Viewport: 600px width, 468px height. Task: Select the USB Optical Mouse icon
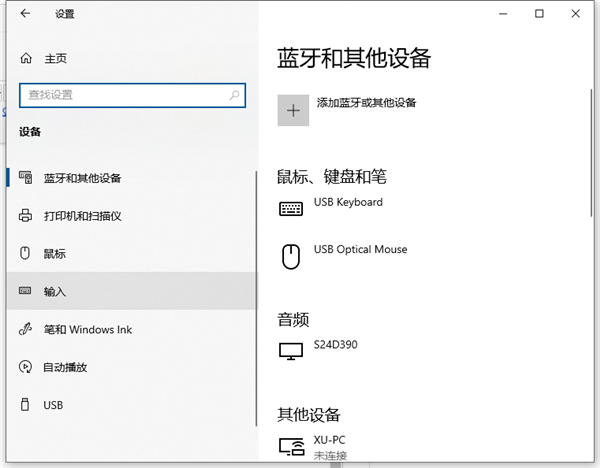pos(291,257)
